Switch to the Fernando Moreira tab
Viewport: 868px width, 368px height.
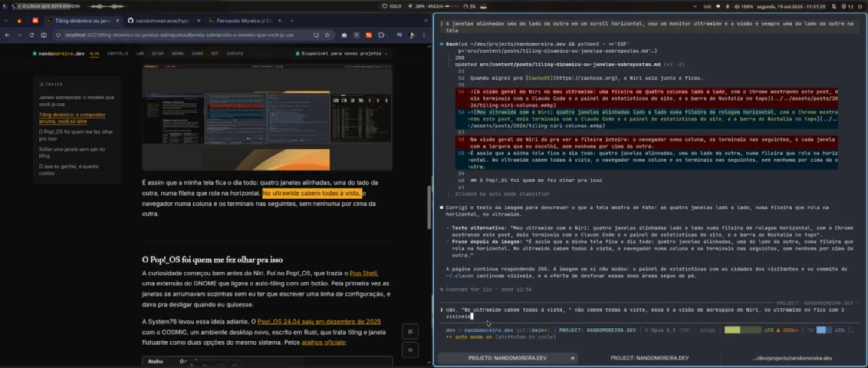point(245,20)
